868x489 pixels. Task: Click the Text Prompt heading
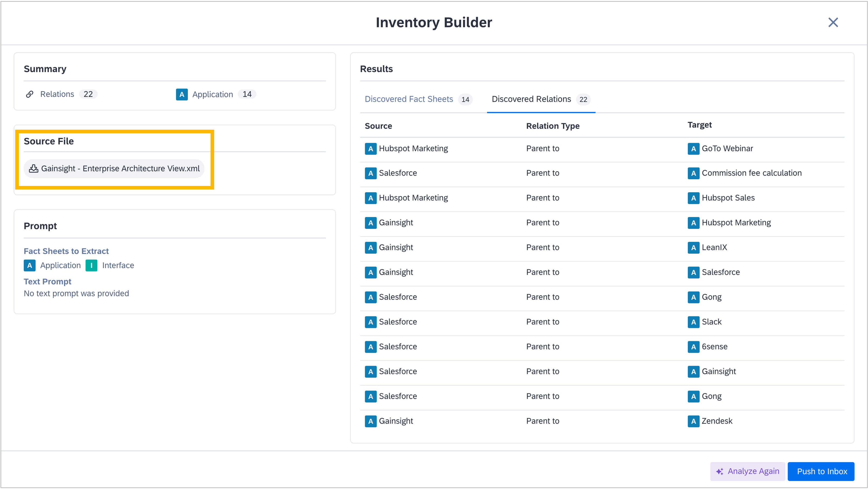tap(47, 282)
